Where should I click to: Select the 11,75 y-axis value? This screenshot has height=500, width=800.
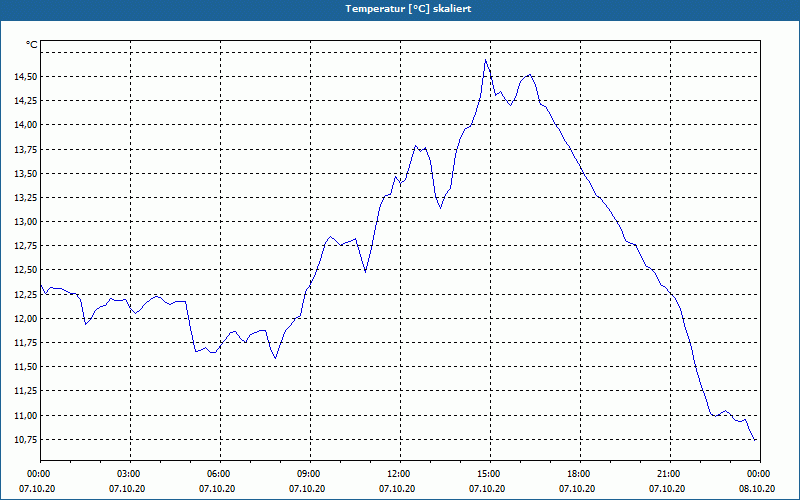coord(26,343)
